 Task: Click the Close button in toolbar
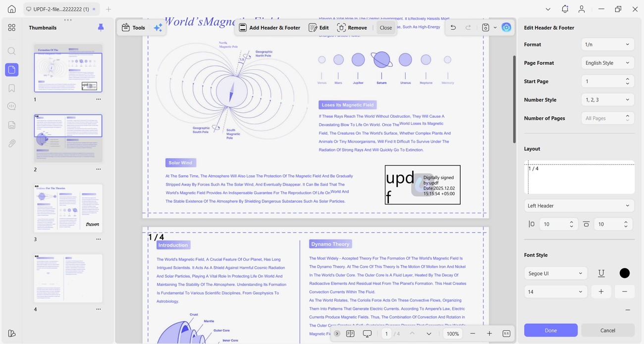click(x=386, y=28)
